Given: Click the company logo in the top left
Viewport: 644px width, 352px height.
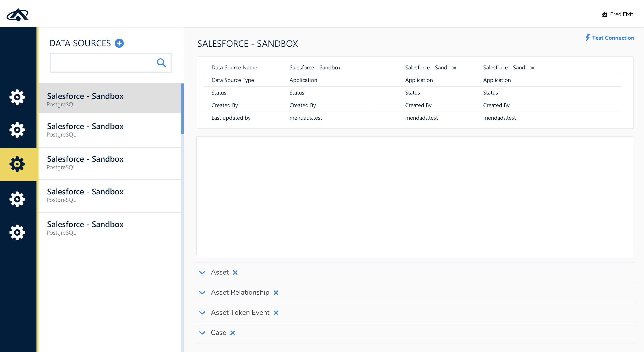Looking at the screenshot, I should click(x=18, y=14).
